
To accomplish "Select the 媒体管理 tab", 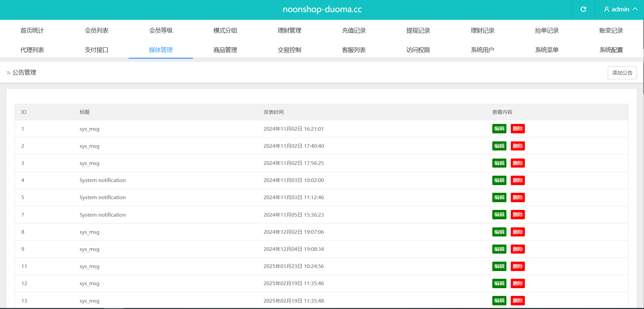I will point(161,50).
